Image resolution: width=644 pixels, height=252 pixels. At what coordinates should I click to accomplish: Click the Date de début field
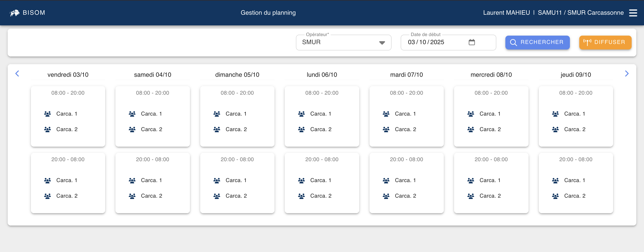tap(435, 42)
